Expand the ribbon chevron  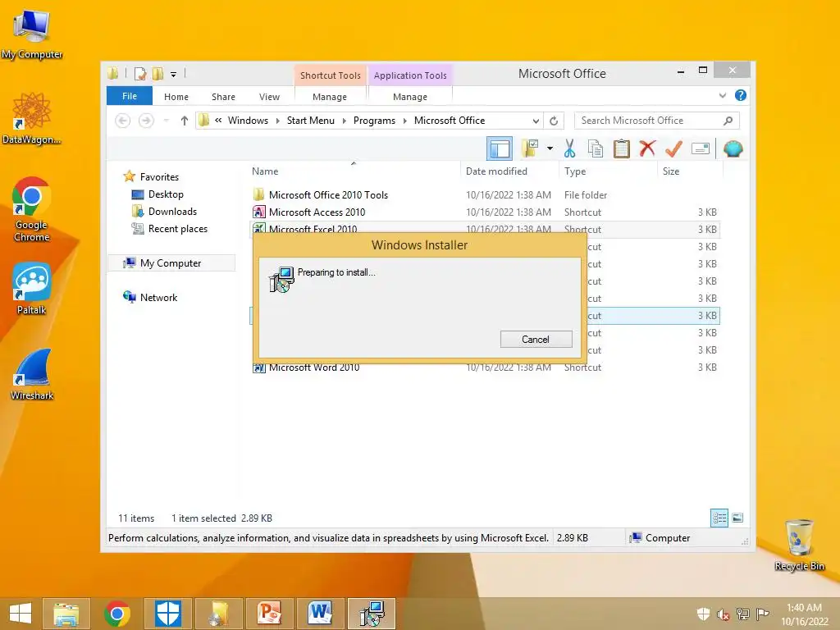[723, 95]
